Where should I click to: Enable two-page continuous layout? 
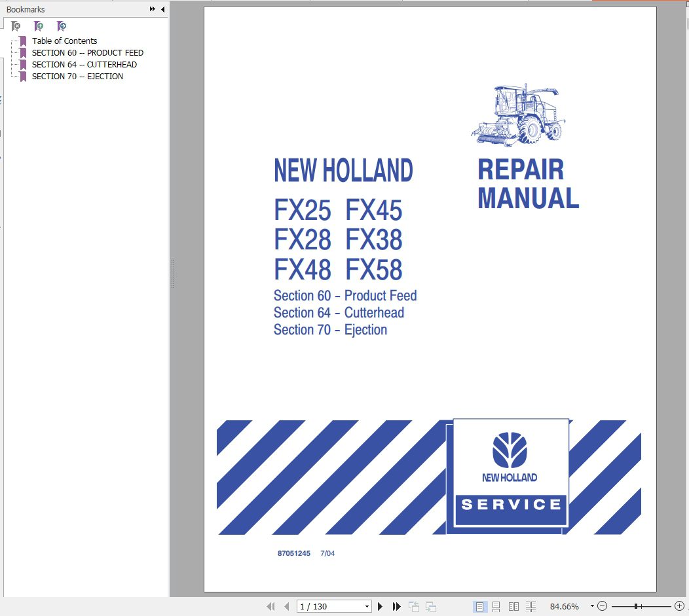531,606
